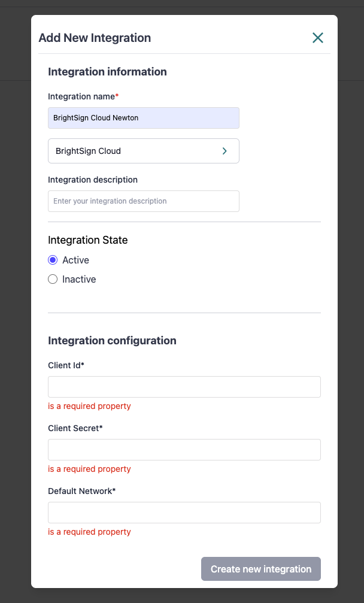This screenshot has width=364, height=603.
Task: Focus the Integration name text field
Action: tap(143, 118)
